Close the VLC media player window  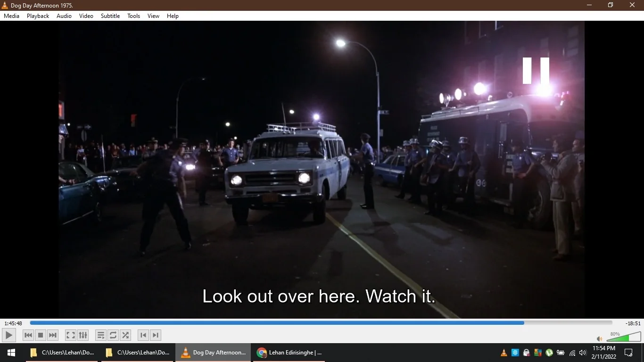coord(632,5)
